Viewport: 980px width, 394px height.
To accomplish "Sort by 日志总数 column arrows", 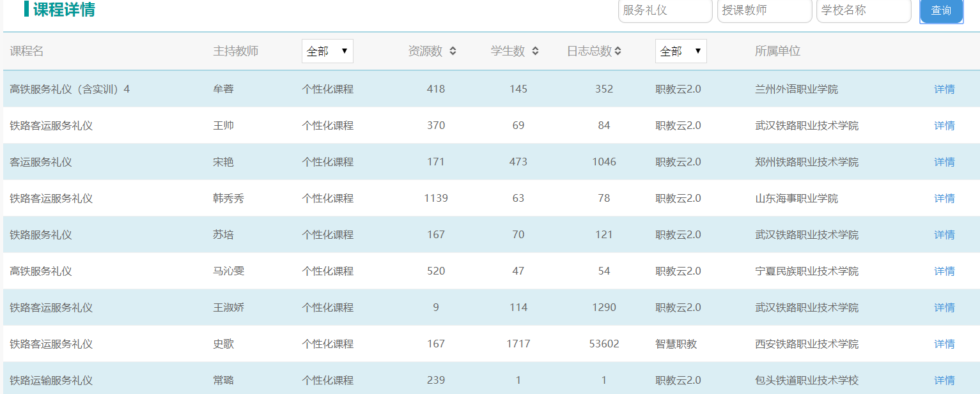I will [x=618, y=51].
